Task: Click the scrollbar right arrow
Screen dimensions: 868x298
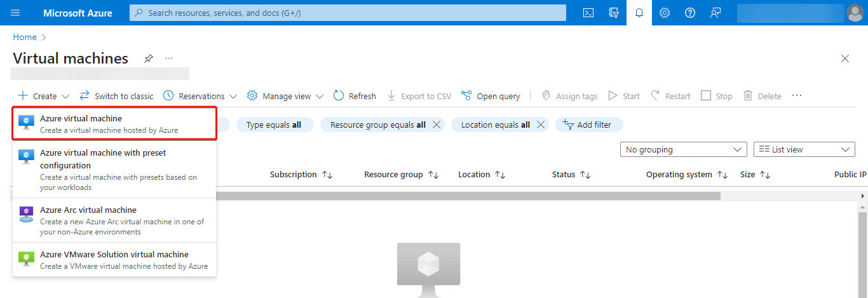Action: pos(864,196)
